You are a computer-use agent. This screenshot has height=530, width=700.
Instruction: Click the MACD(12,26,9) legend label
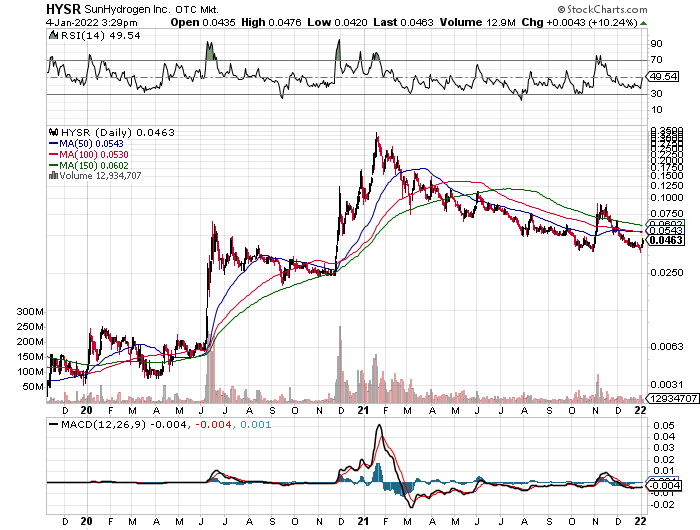[x=103, y=425]
